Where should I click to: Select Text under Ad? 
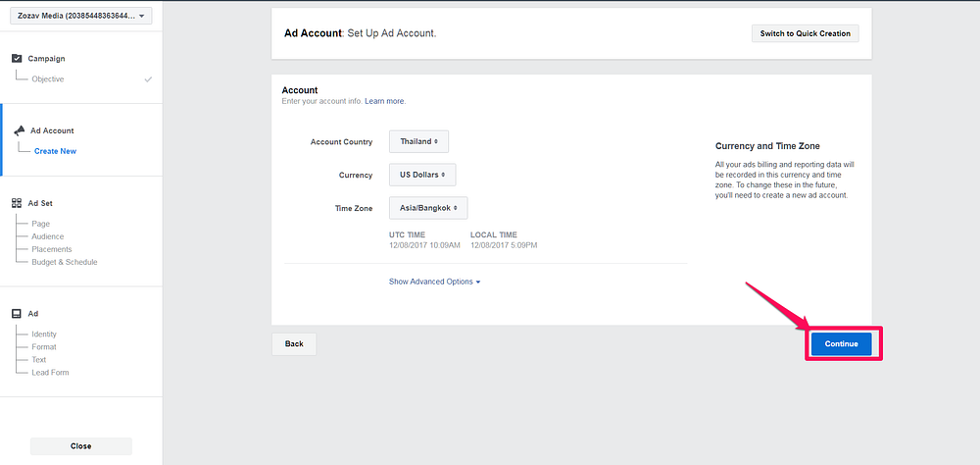(x=39, y=360)
